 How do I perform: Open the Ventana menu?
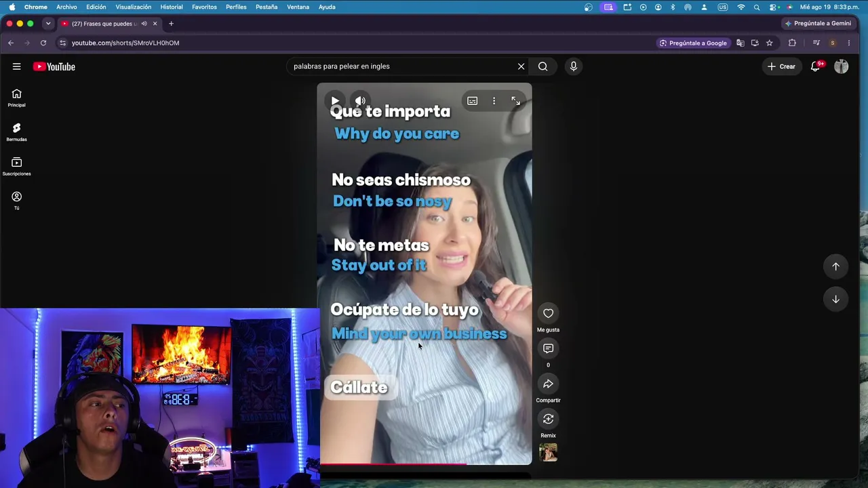298,7
